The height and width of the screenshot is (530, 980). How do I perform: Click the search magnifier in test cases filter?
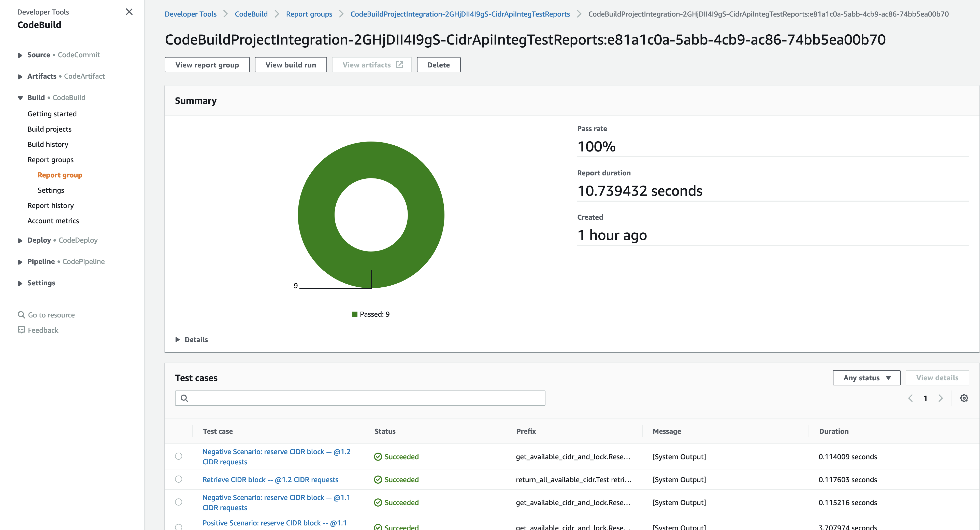184,398
